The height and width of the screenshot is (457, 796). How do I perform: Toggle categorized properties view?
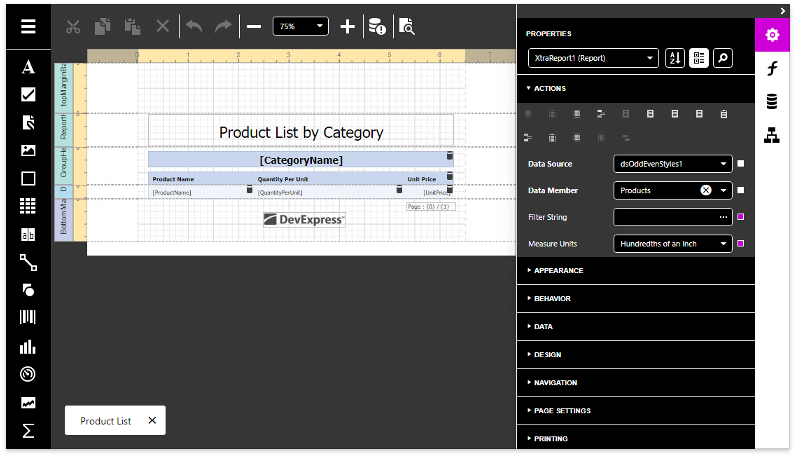[699, 58]
